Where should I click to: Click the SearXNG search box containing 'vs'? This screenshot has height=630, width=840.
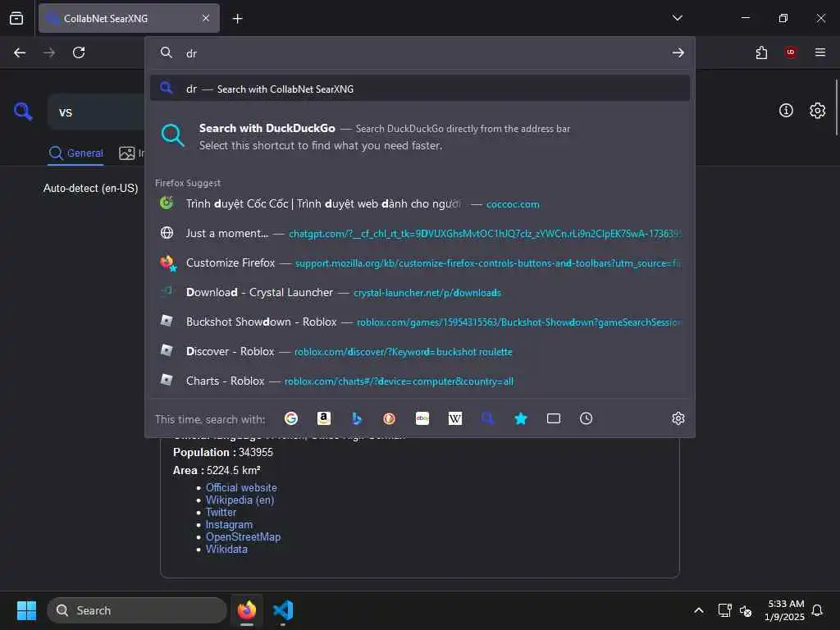(97, 112)
